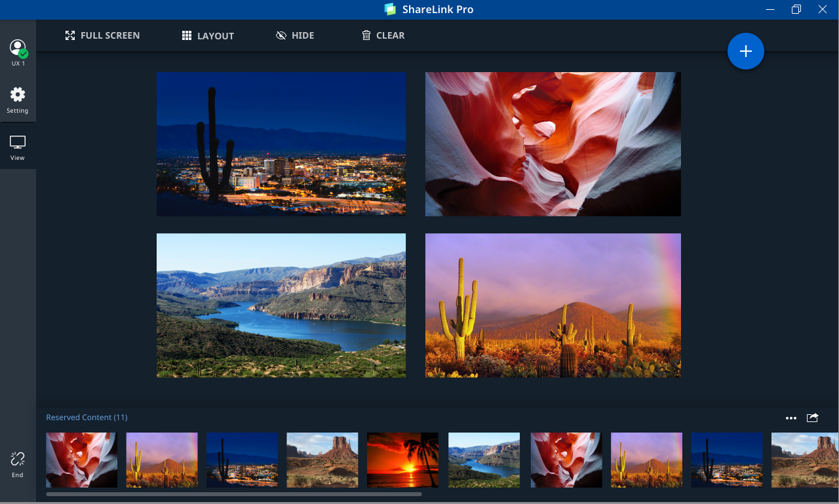
Task: Open the View monitor icon
Action: (18, 144)
